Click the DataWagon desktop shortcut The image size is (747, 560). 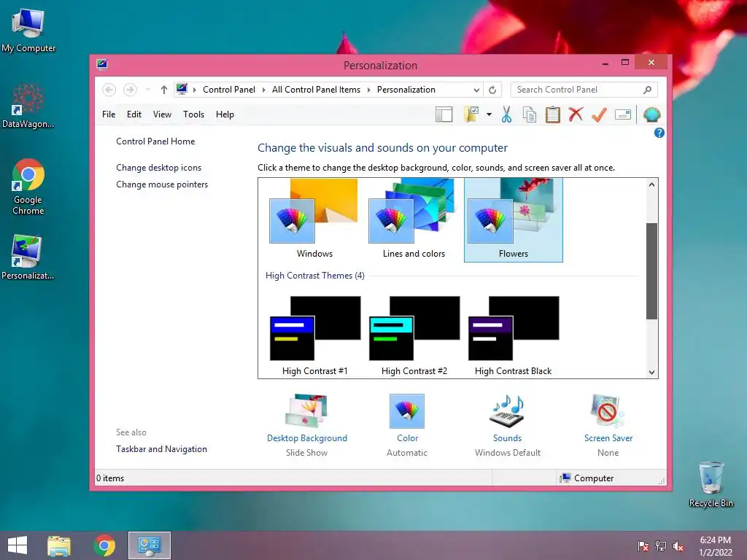[x=28, y=106]
